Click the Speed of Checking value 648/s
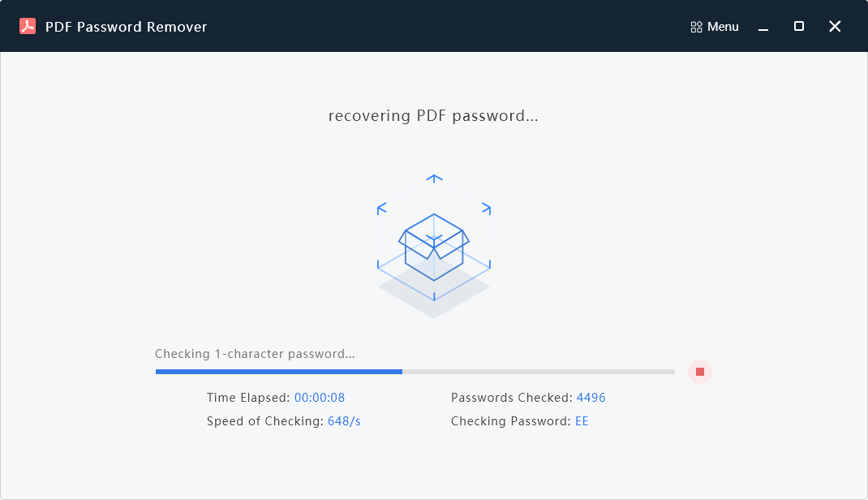 344,421
